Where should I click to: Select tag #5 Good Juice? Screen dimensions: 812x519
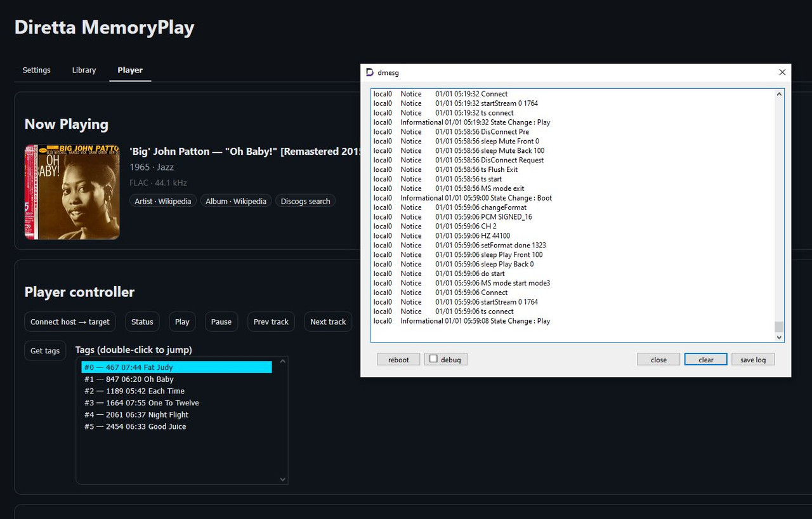(176, 426)
